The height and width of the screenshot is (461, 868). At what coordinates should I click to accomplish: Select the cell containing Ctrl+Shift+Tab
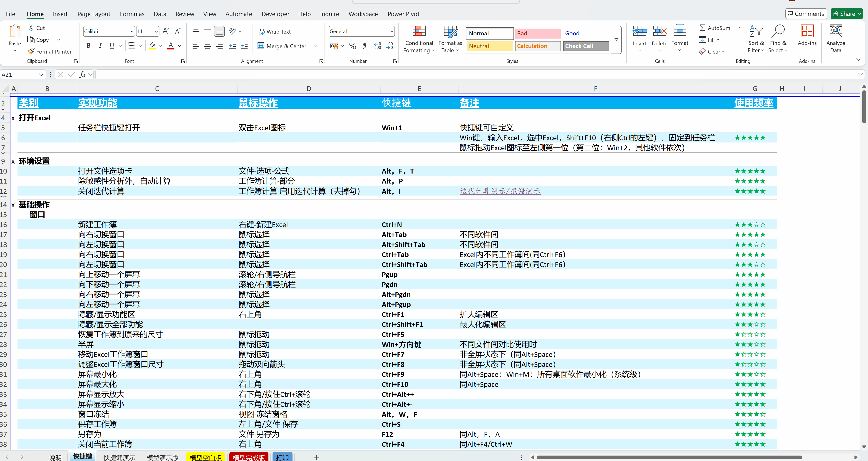pyautogui.click(x=419, y=265)
